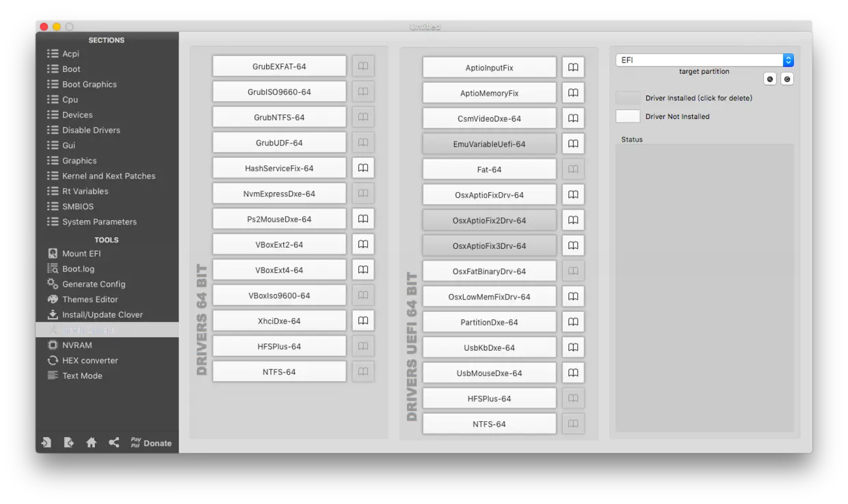The image size is (848, 504).
Task: Click the VBoxIso9600-64 driver button
Action: [x=279, y=295]
